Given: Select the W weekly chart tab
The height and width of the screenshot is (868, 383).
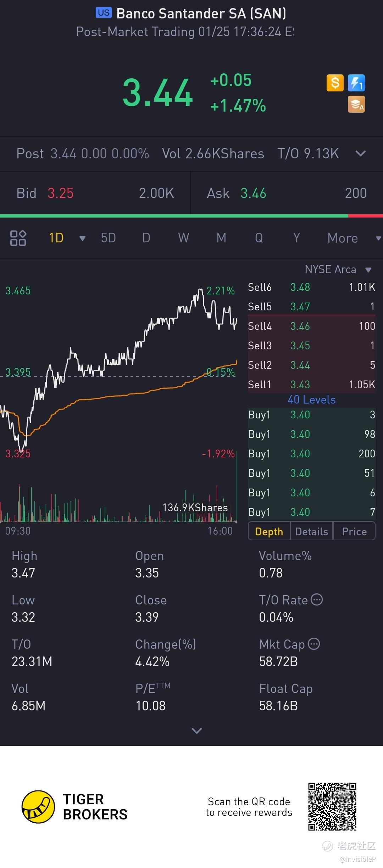Looking at the screenshot, I should pos(184,238).
